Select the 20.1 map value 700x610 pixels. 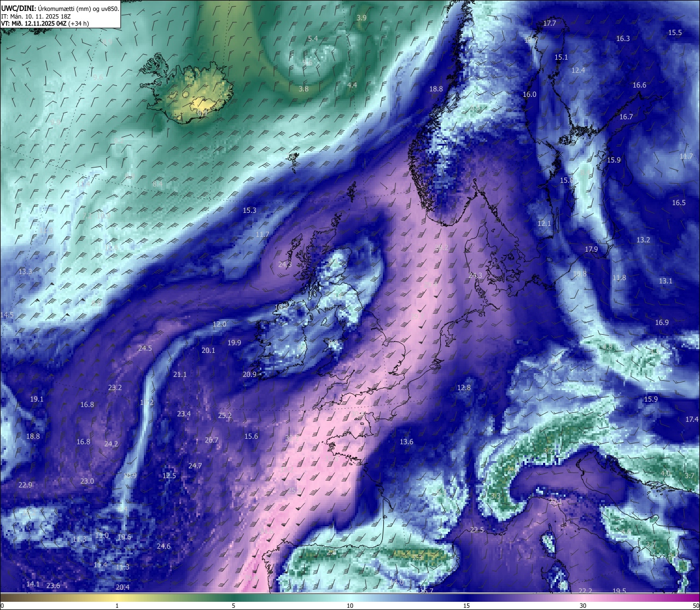click(x=208, y=350)
